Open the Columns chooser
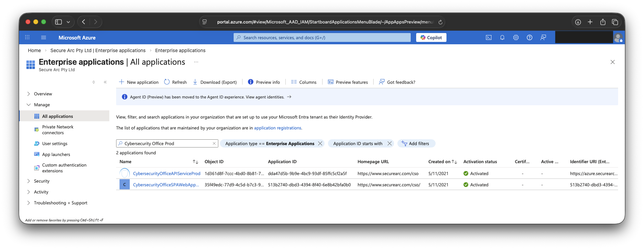This screenshot has width=644, height=249. [x=303, y=82]
